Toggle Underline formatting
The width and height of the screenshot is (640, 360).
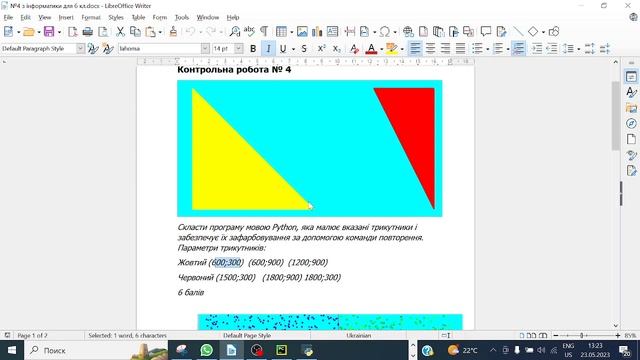[x=282, y=49]
